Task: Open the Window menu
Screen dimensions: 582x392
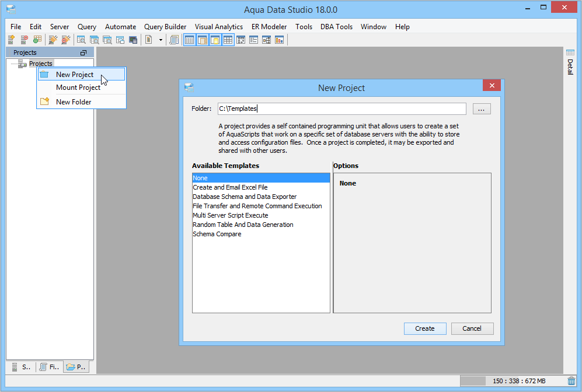Action: [374, 27]
